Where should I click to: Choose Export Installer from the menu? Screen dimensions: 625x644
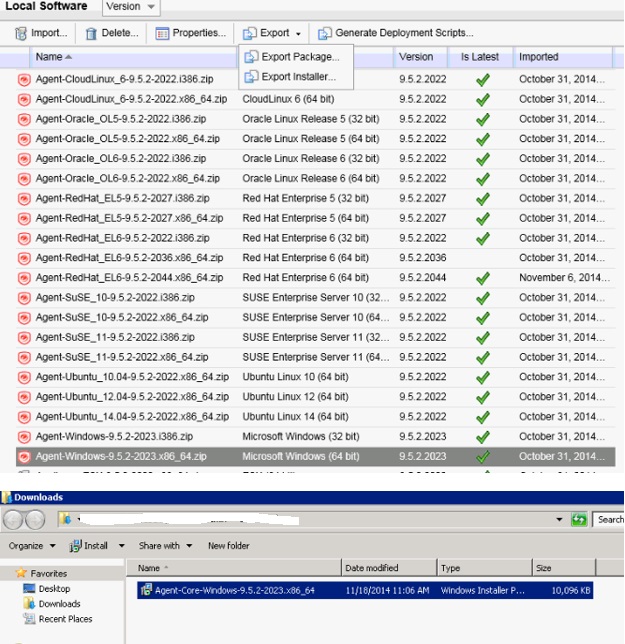pyautogui.click(x=298, y=77)
